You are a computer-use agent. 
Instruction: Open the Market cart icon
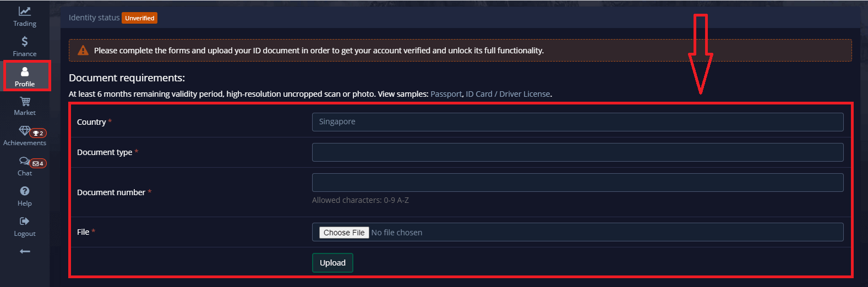(25, 102)
